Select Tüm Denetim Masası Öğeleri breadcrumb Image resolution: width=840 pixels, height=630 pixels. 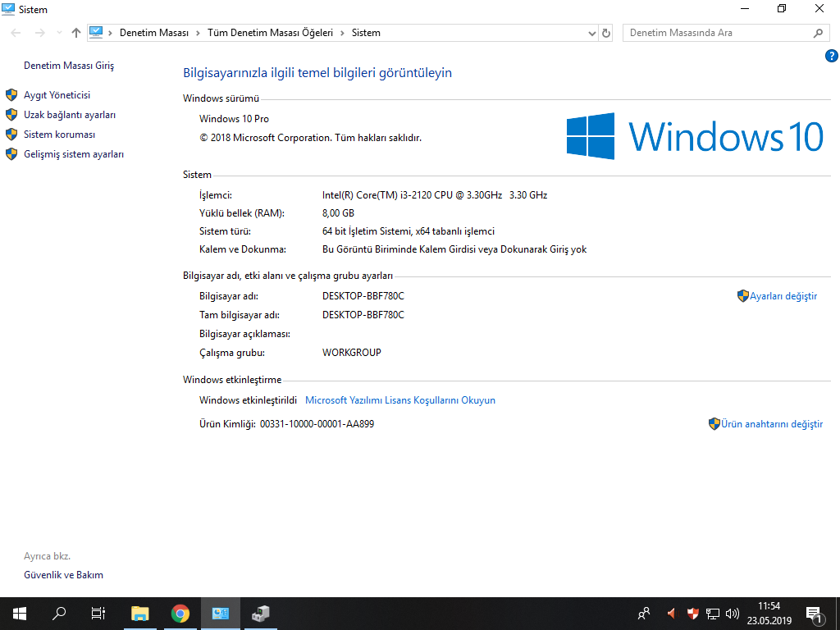[x=270, y=33]
